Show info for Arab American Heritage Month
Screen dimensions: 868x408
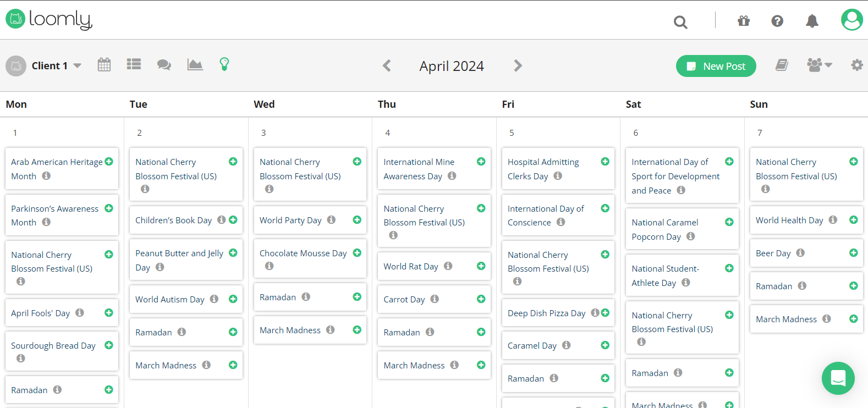[x=46, y=176]
